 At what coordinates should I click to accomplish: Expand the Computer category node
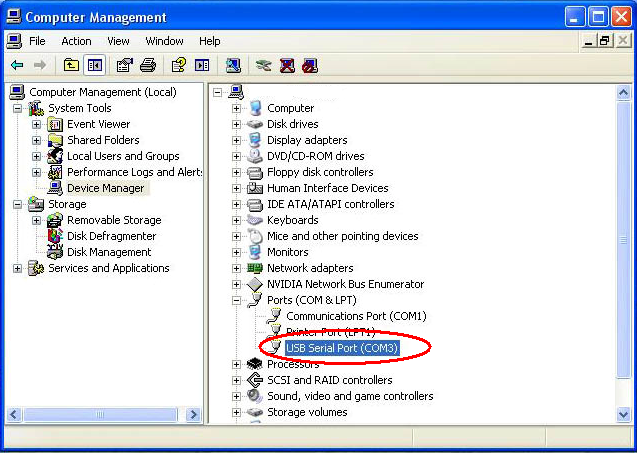[236, 108]
